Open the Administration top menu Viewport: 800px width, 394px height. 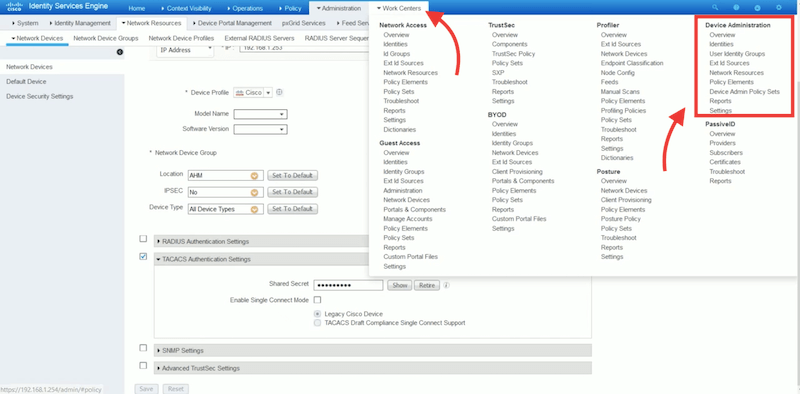tap(338, 9)
